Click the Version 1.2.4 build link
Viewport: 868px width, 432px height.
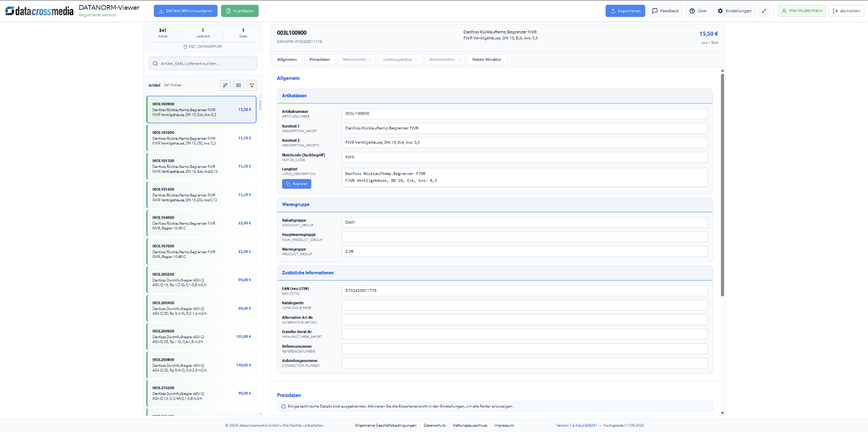coord(576,425)
